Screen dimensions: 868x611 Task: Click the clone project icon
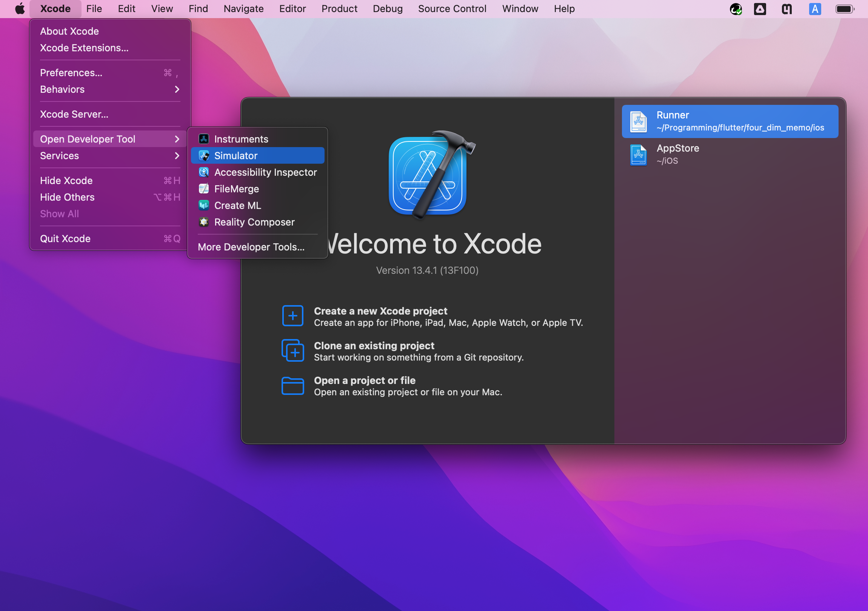coord(292,350)
